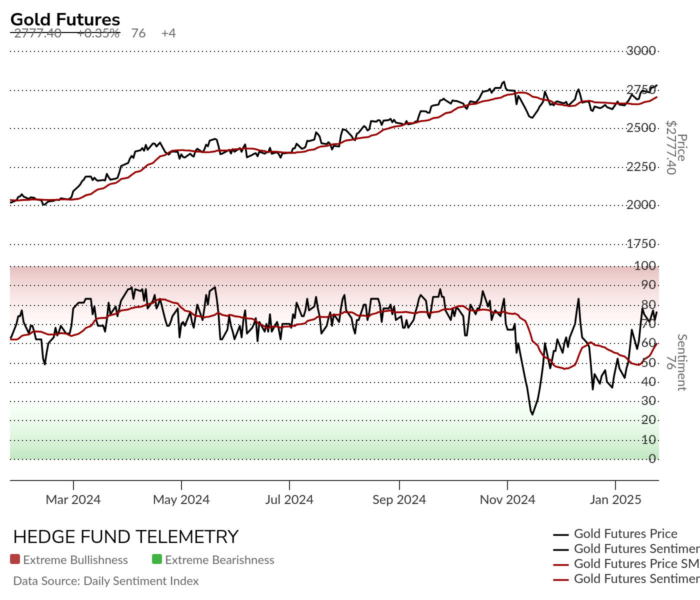Click the HEDGE FUND TELEMETRY heading

click(125, 537)
